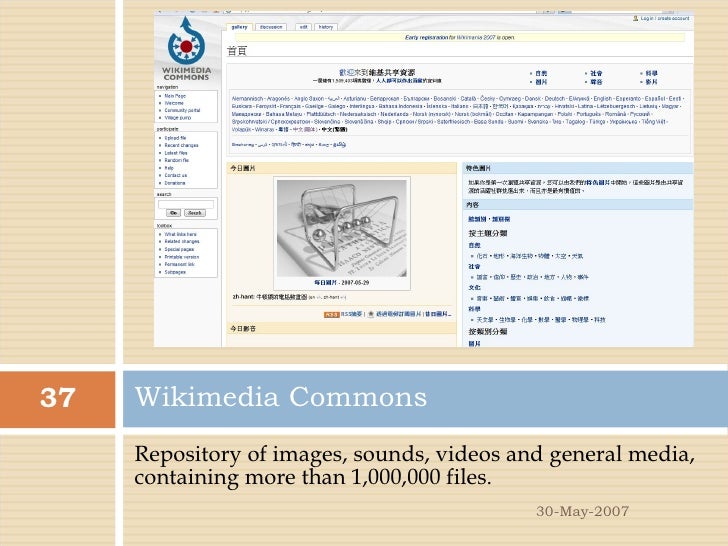Open the Special pages link
The width and height of the screenshot is (728, 546).
coord(179,249)
